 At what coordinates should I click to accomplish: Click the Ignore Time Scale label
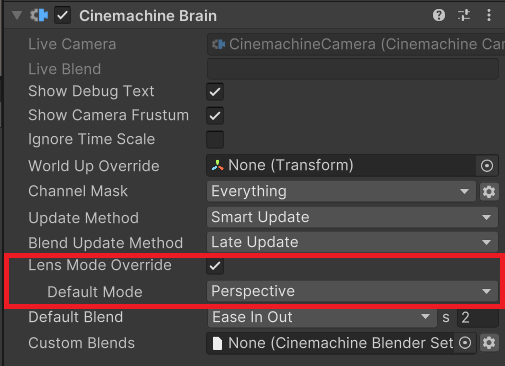pos(91,139)
